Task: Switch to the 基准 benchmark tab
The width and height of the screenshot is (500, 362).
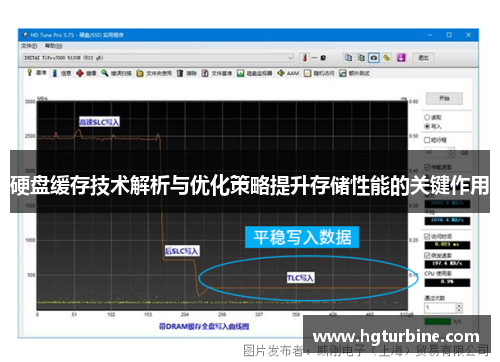Action: pyautogui.click(x=37, y=73)
